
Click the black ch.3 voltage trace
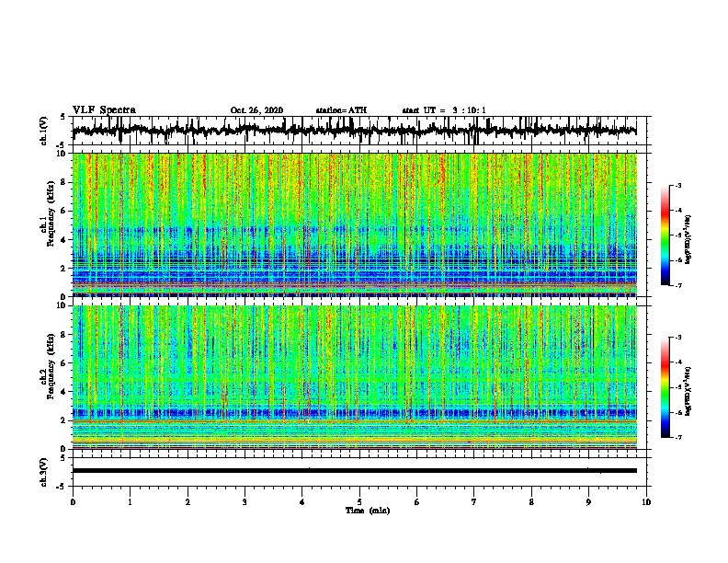(x=355, y=471)
